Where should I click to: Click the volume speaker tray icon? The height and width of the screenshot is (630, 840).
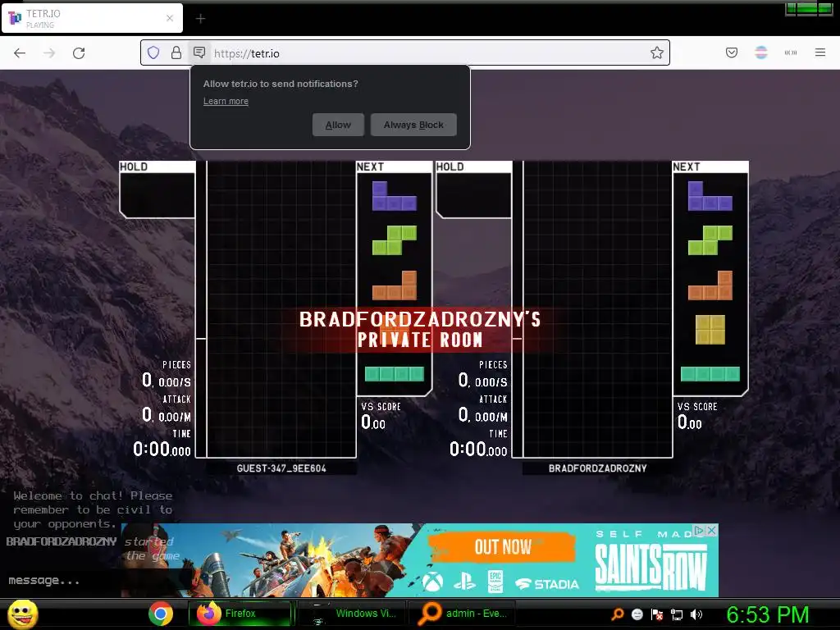[x=696, y=614]
